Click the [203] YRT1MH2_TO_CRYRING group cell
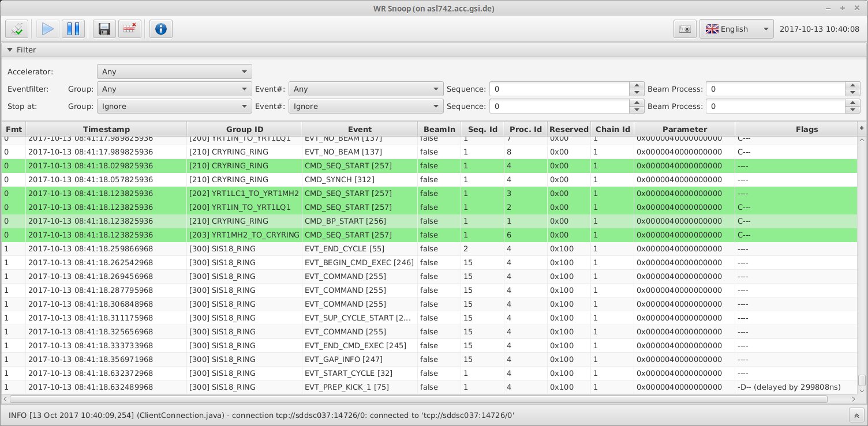Screen dimensions: 868x426 [245, 235]
